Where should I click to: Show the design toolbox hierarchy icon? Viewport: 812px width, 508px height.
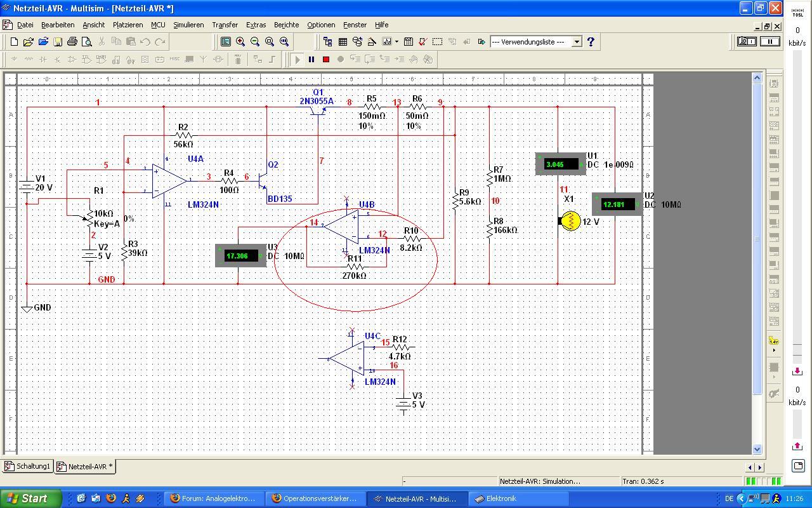(328, 42)
